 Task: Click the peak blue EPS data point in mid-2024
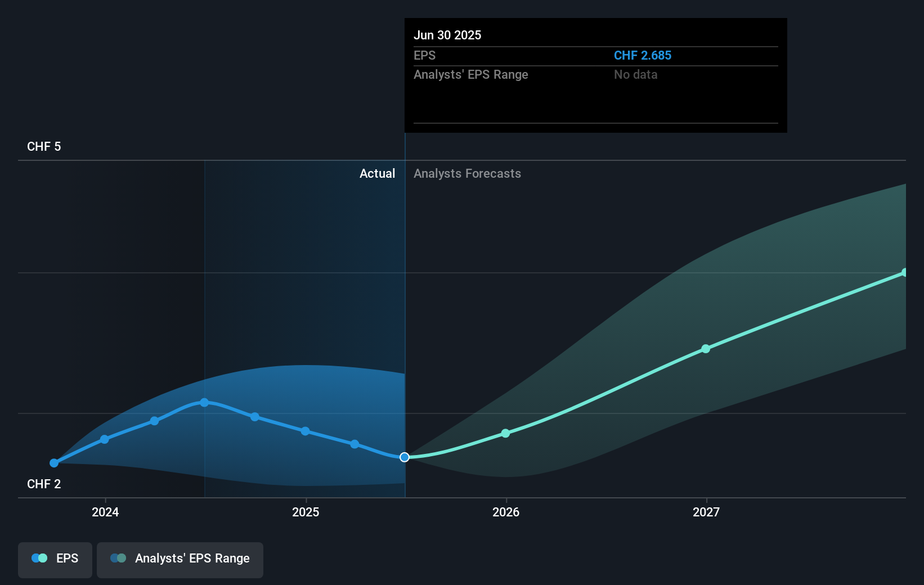point(204,402)
